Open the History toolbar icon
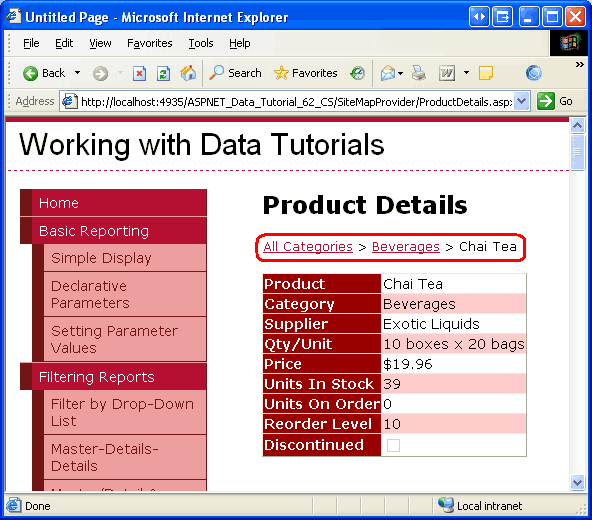Screen dimensions: 592x520 (x=357, y=73)
